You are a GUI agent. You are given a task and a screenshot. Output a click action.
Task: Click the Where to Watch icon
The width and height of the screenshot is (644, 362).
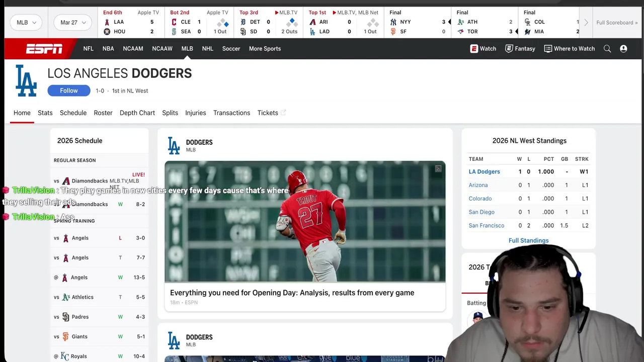548,49
